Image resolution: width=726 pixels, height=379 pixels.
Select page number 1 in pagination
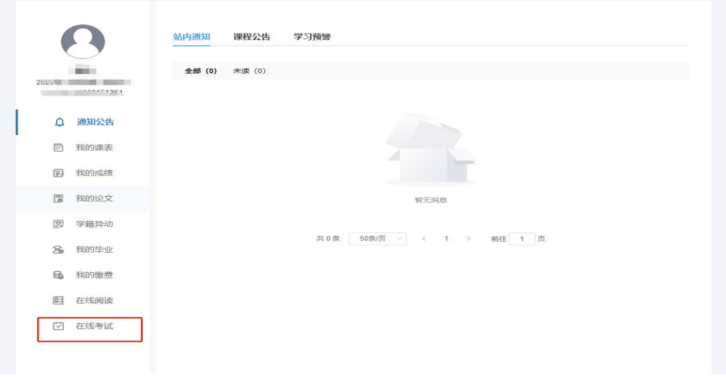tap(446, 239)
